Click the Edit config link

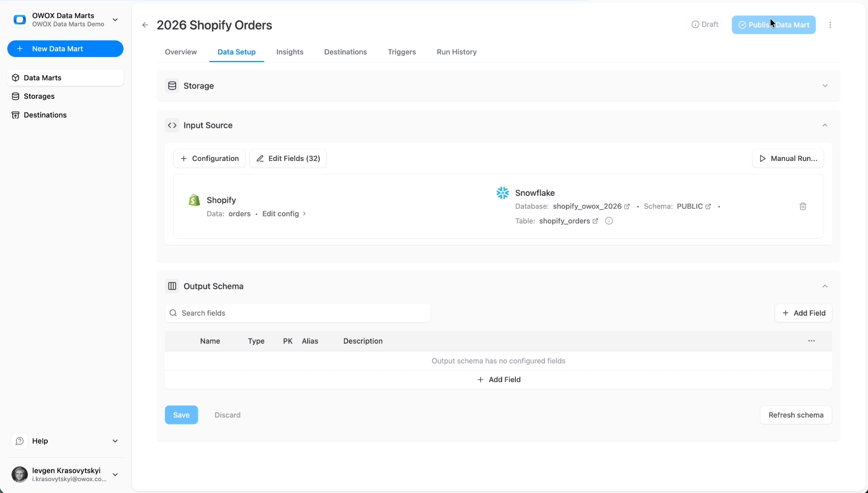(x=284, y=214)
